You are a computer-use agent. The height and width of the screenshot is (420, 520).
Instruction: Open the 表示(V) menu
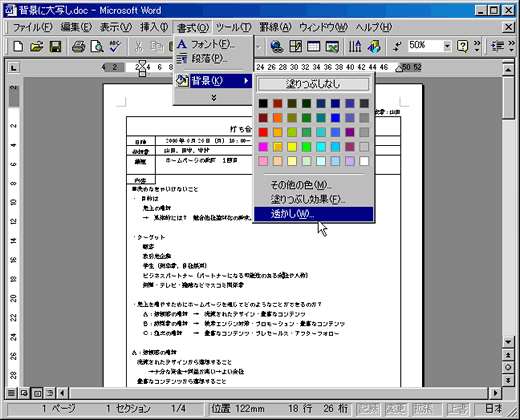116,27
